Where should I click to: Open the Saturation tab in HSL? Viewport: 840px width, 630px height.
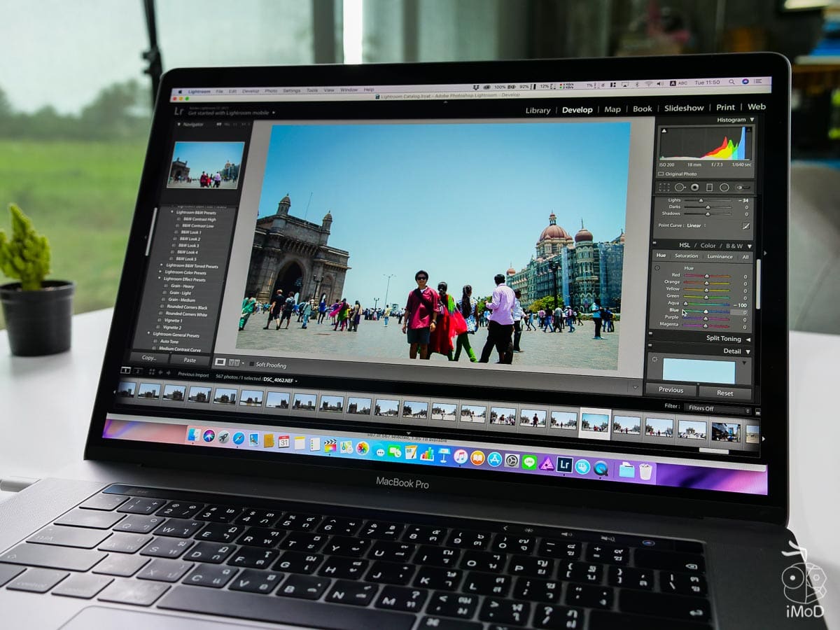pyautogui.click(x=686, y=256)
